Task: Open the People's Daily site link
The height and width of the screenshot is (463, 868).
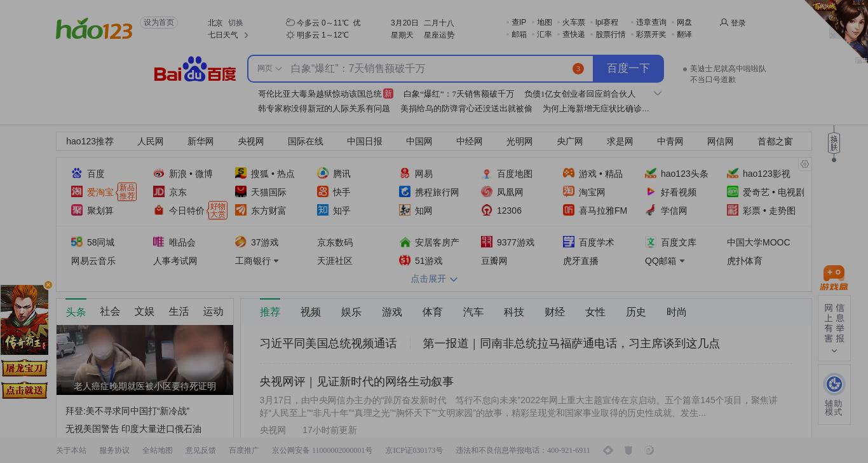Action: (151, 142)
